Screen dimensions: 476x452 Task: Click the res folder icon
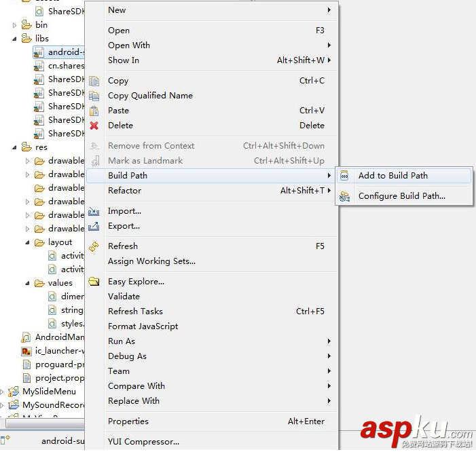click(26, 147)
